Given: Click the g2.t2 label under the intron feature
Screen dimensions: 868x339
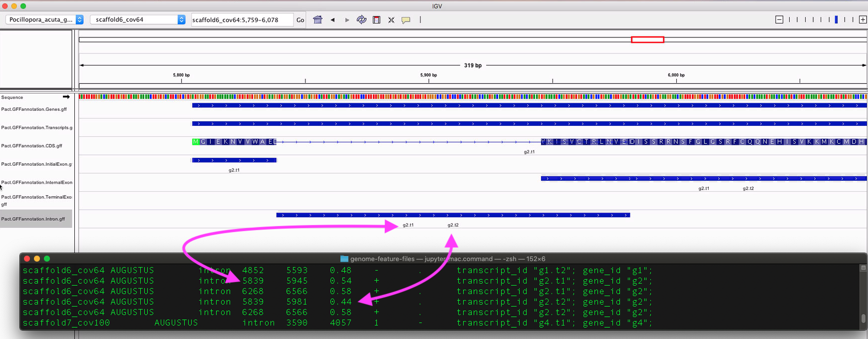Looking at the screenshot, I should 453,225.
